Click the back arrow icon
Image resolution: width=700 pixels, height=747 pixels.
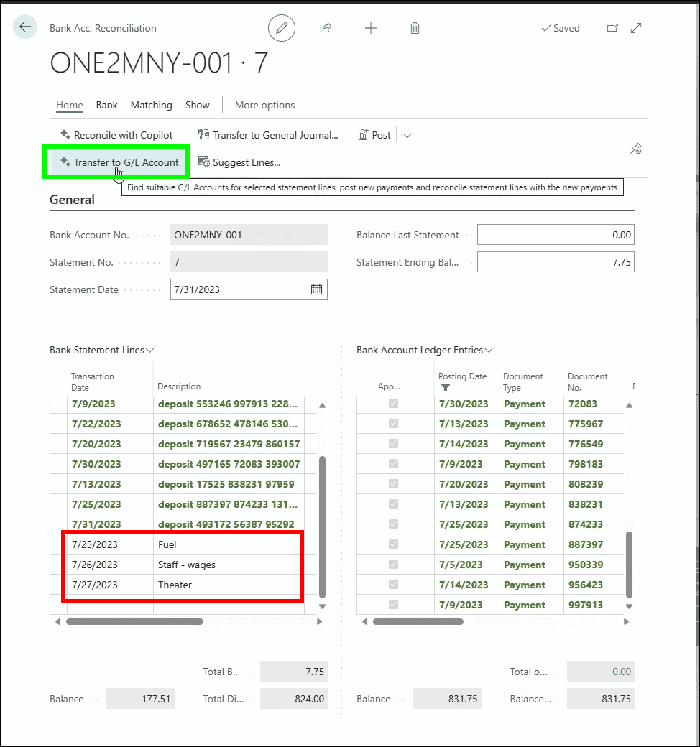coord(25,27)
